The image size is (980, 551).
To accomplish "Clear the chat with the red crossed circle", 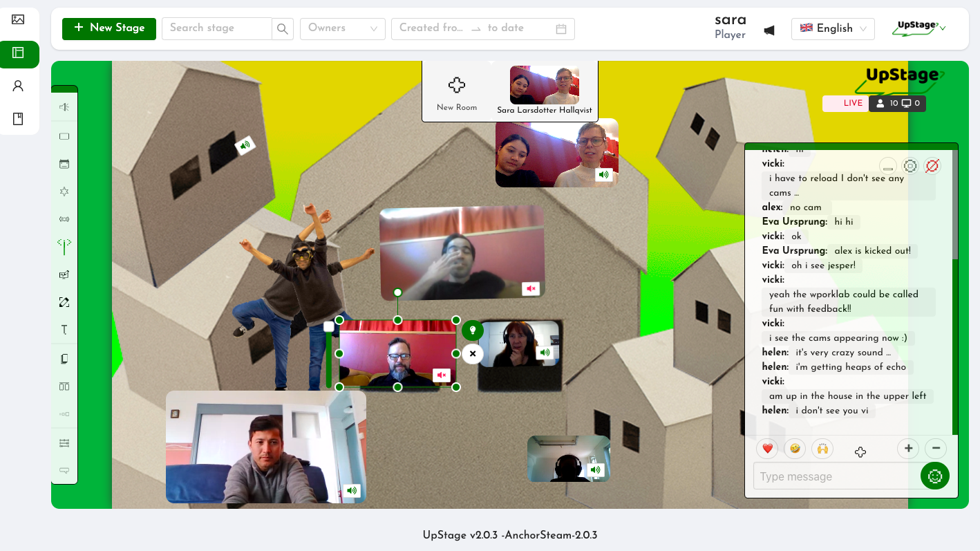I will (933, 166).
